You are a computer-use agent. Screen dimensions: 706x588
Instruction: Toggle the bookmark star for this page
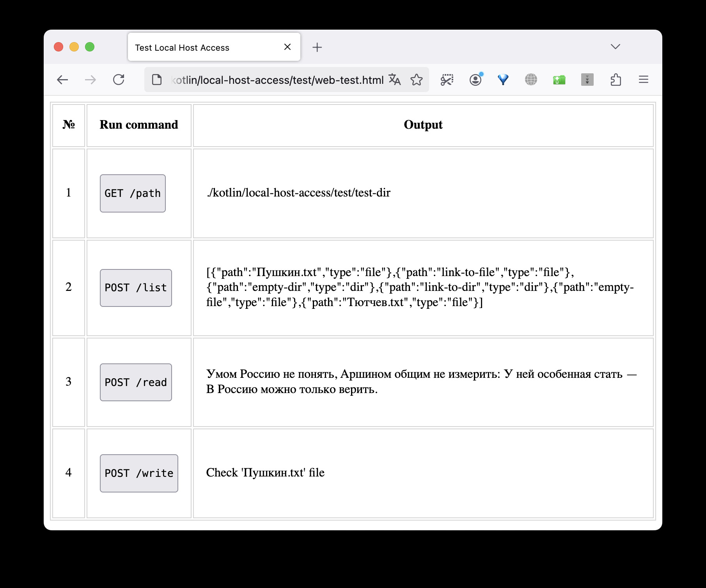[417, 80]
